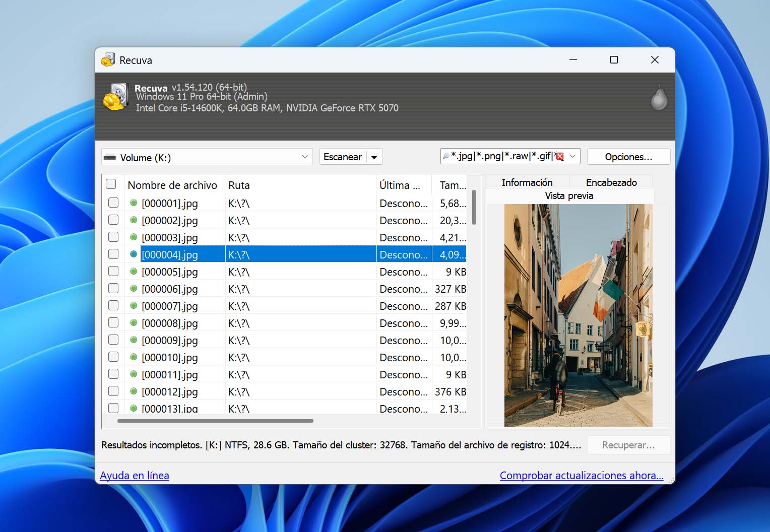Select the [000010].jpg file name

tap(170, 358)
